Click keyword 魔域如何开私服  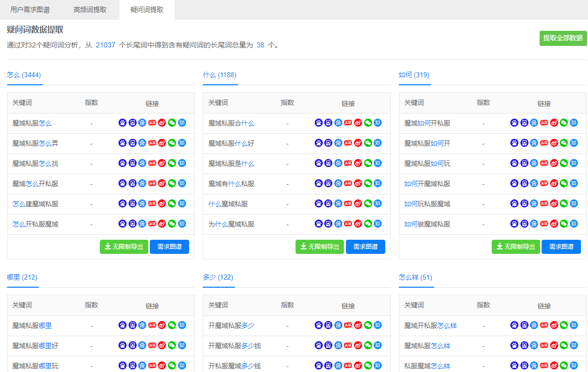tap(427, 123)
